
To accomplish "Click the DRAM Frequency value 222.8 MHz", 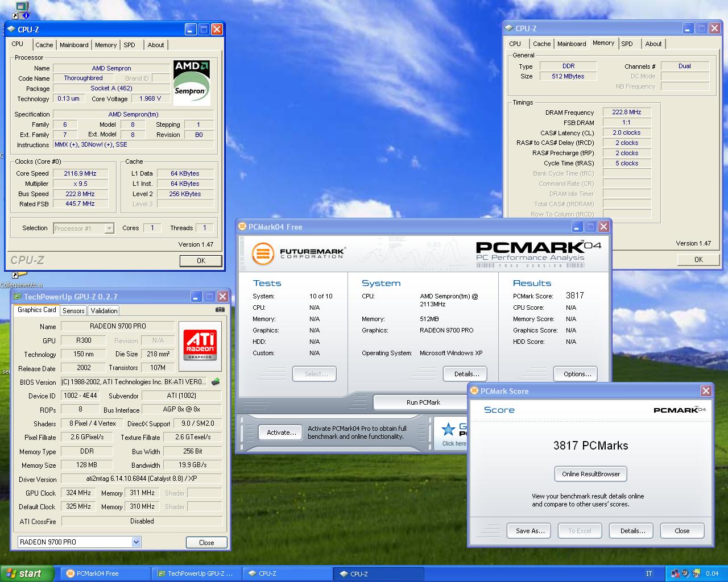I will tap(627, 112).
